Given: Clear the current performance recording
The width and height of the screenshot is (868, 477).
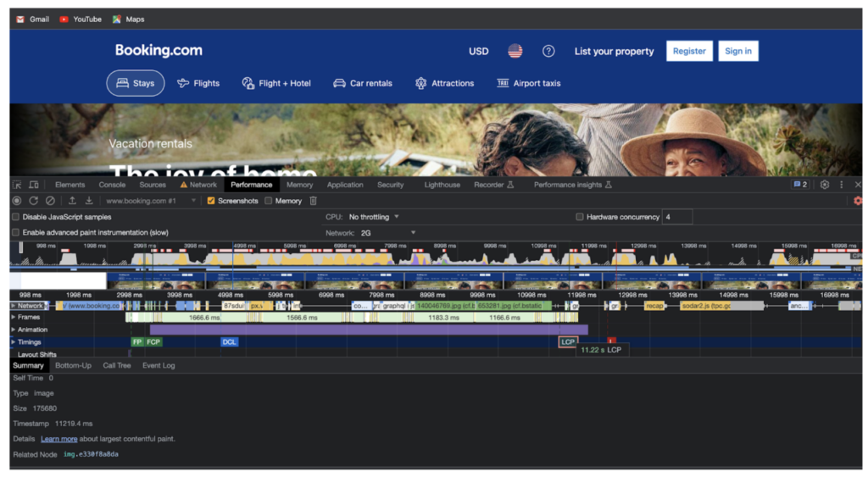Looking at the screenshot, I should [x=50, y=201].
